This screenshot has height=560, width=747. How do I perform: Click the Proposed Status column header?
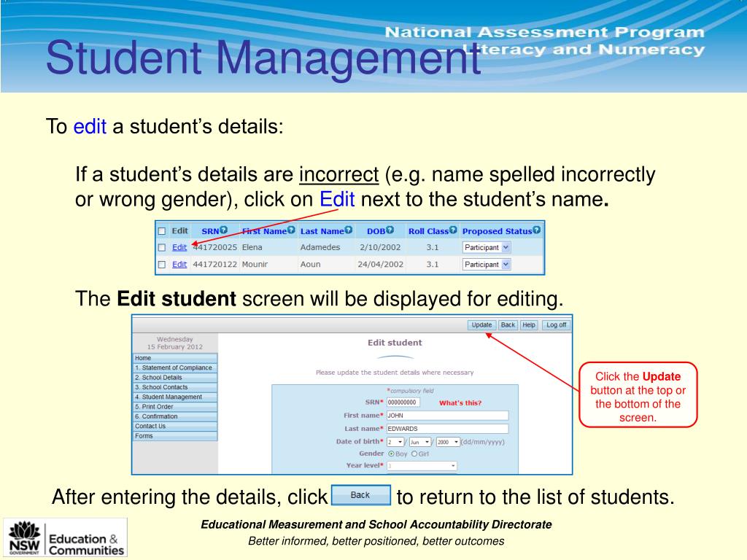point(497,231)
